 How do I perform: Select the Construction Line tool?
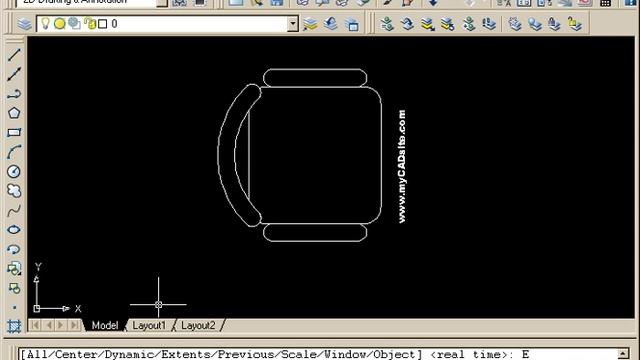14,74
